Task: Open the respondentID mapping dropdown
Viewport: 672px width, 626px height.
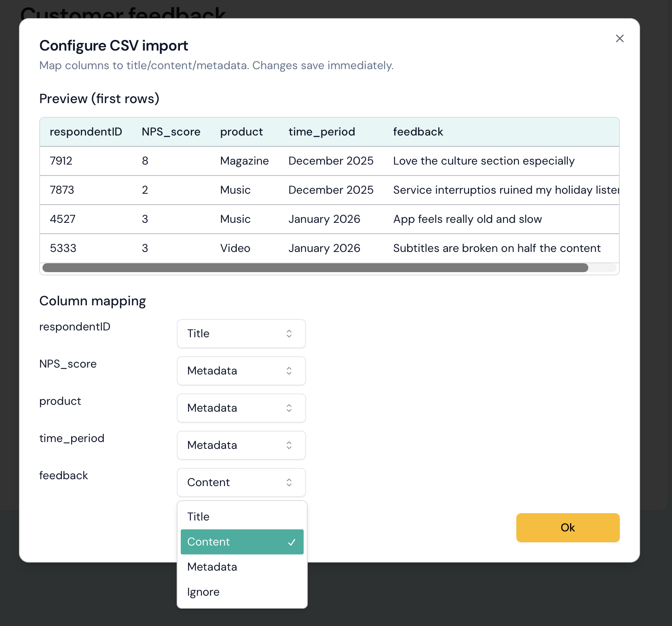Action: tap(241, 334)
